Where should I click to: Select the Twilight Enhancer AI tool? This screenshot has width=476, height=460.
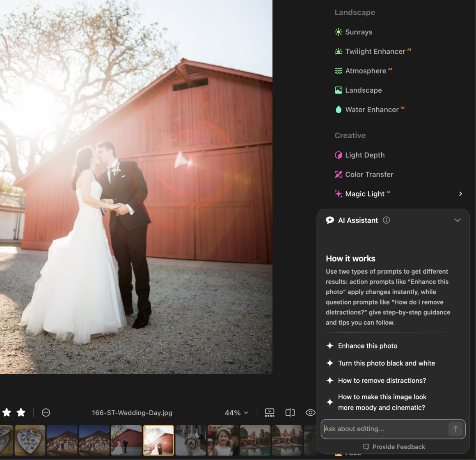pyautogui.click(x=375, y=51)
